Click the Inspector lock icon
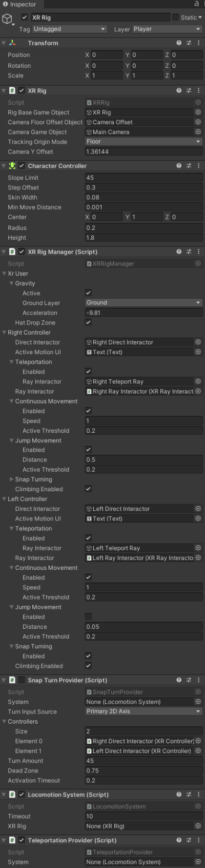The image size is (205, 868). point(196,4)
